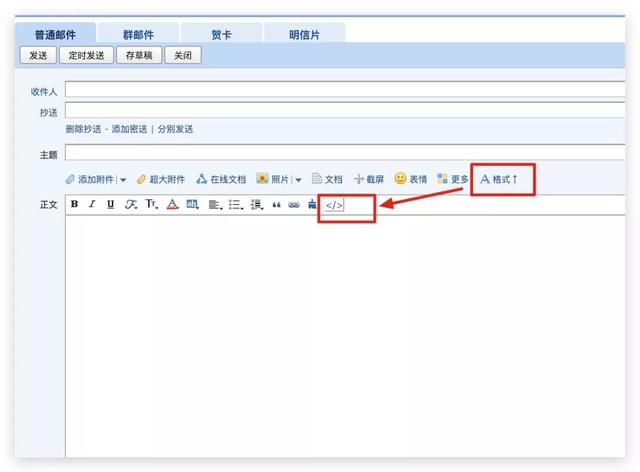Image resolution: width=640 pixels, height=472 pixels.
Task: Toggle italic text formatting
Action: click(91, 204)
